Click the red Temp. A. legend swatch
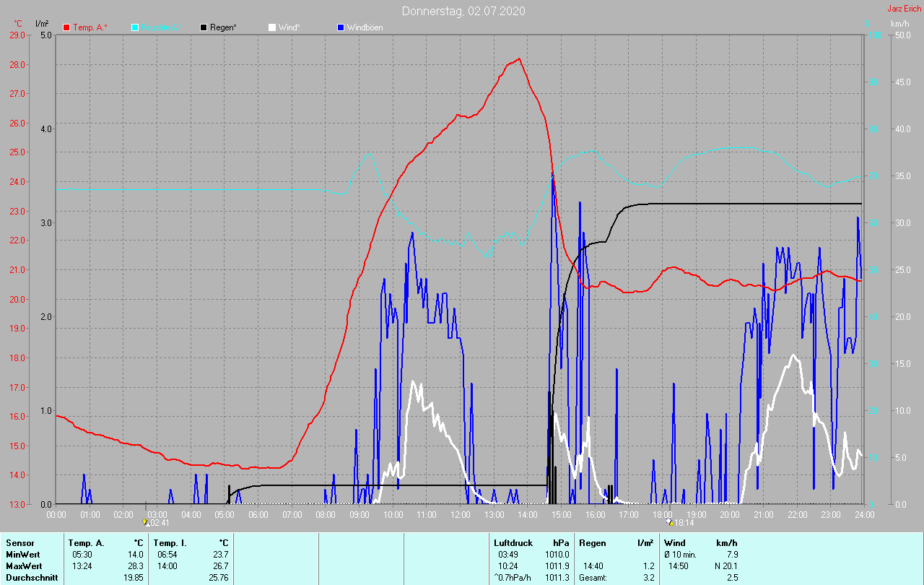The image size is (924, 585). click(x=66, y=27)
